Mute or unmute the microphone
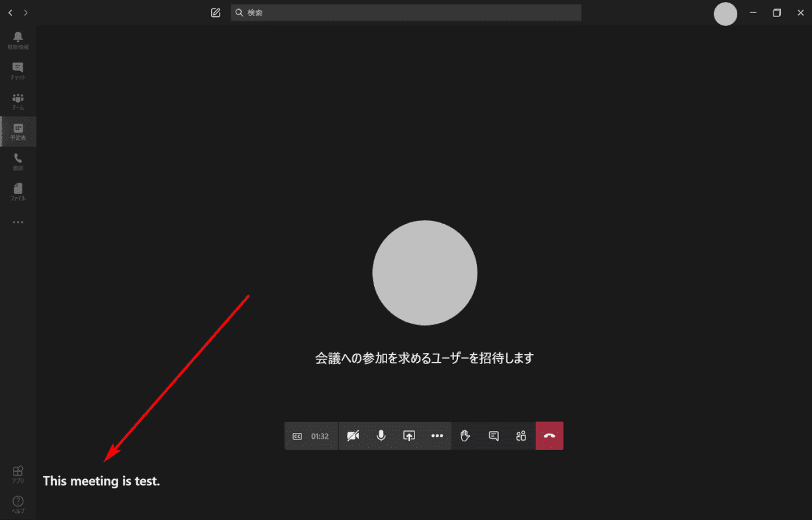812x520 pixels. pos(381,435)
